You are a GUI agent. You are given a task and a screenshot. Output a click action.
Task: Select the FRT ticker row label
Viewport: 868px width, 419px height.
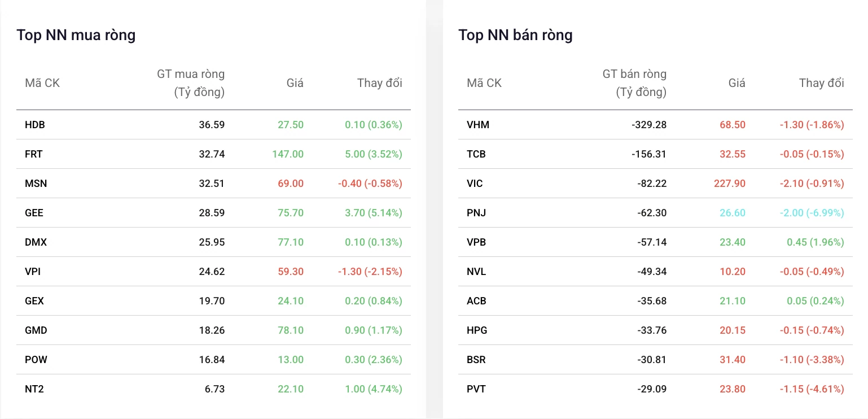point(34,154)
